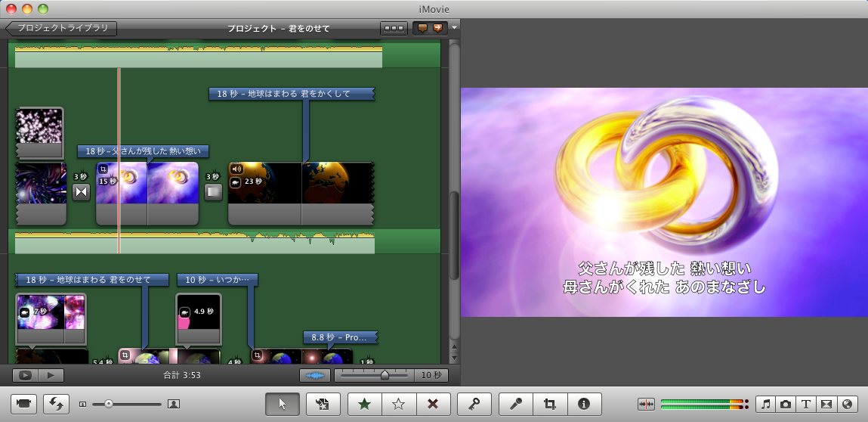
Task: Select the 8.8秒 Pro title bar
Action: pyautogui.click(x=341, y=337)
